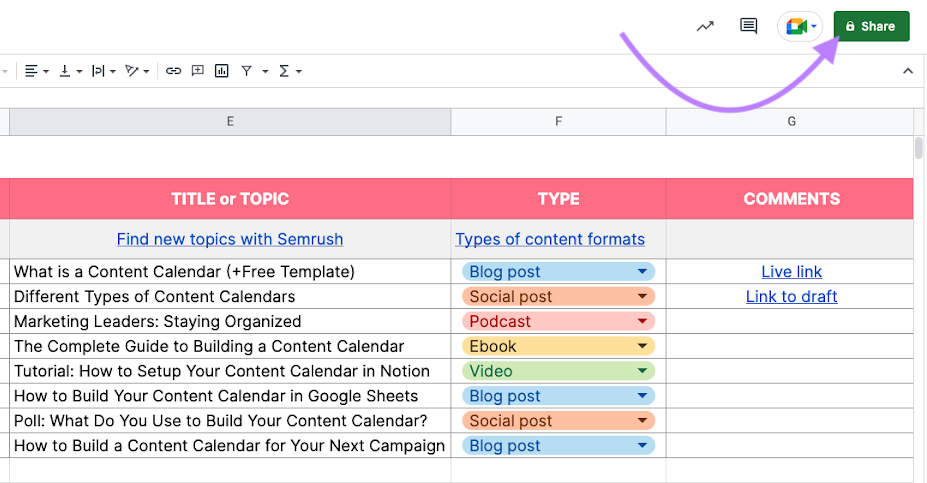Open horizontal align dropdown
927x483 pixels.
pos(36,71)
